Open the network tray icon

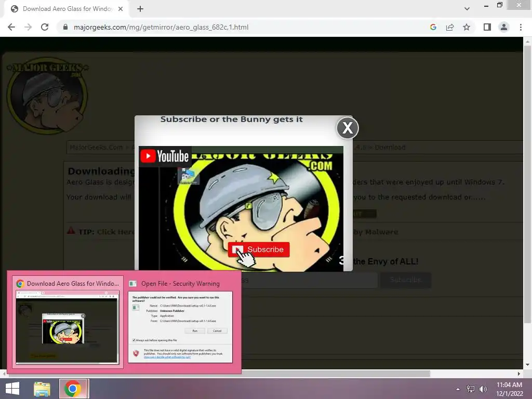coord(471,389)
